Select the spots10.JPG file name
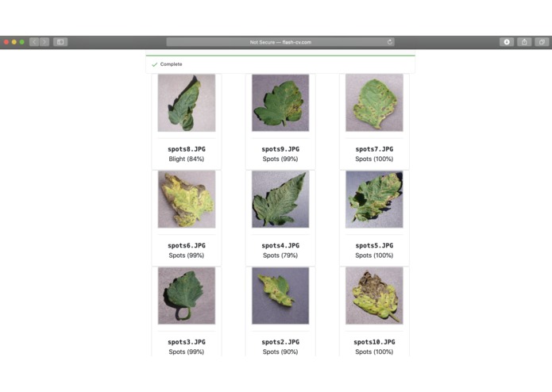Viewport: 552px width, 392px height. 374,342
